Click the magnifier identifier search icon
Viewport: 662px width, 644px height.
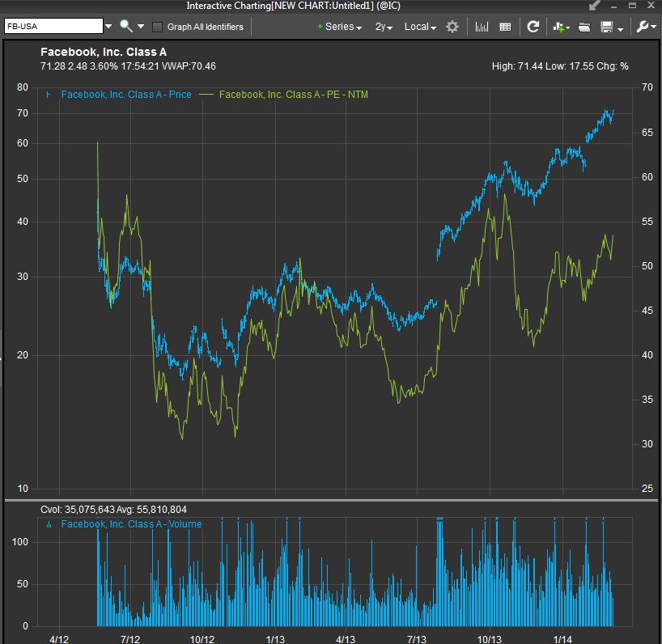126,27
